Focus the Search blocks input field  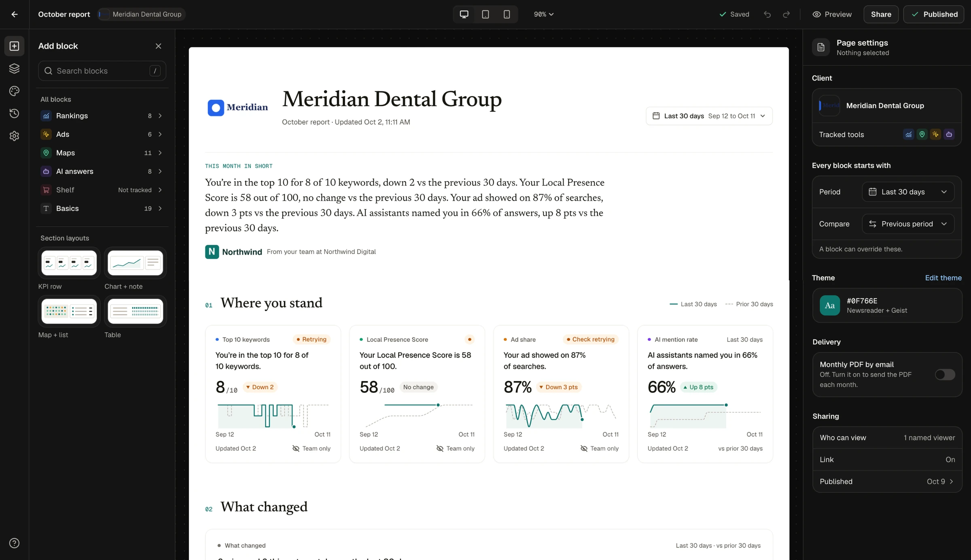tap(102, 71)
